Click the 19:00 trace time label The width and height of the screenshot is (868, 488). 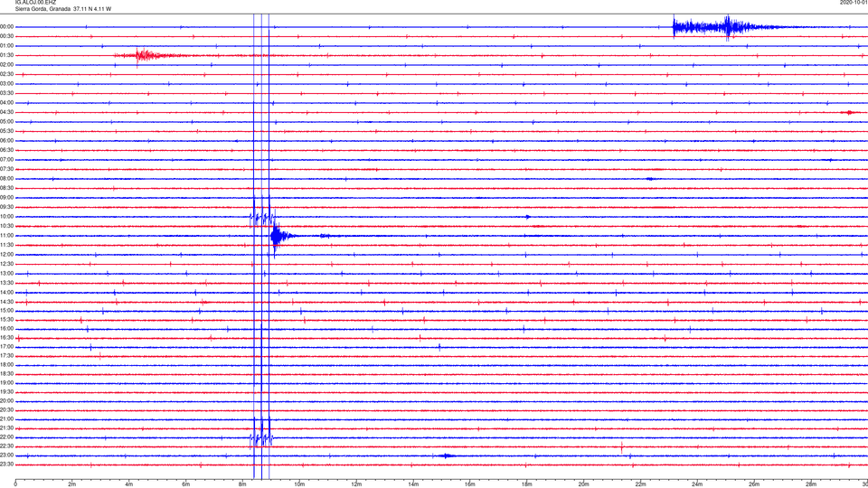[x=7, y=383]
